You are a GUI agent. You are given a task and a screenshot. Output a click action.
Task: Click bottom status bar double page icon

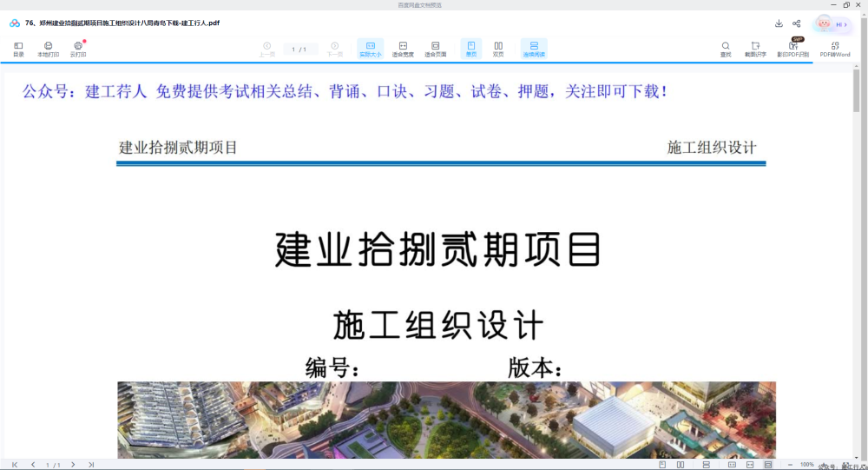click(x=681, y=465)
